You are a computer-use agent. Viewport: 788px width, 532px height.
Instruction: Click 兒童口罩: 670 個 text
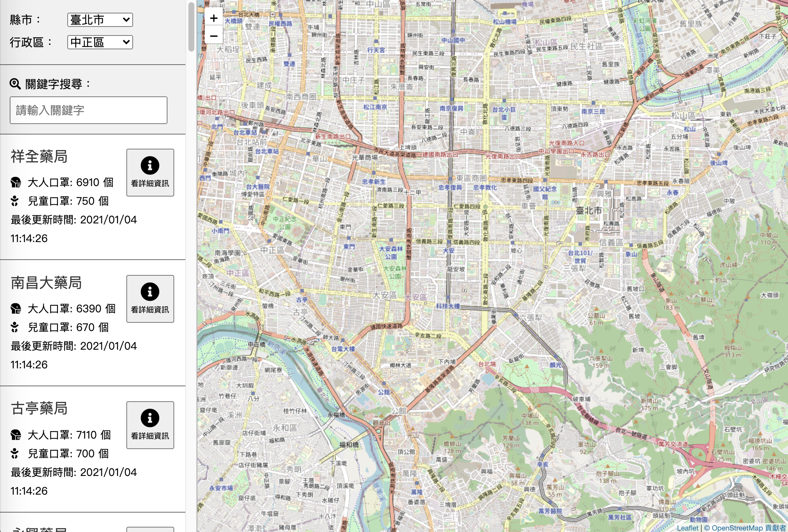pyautogui.click(x=68, y=327)
